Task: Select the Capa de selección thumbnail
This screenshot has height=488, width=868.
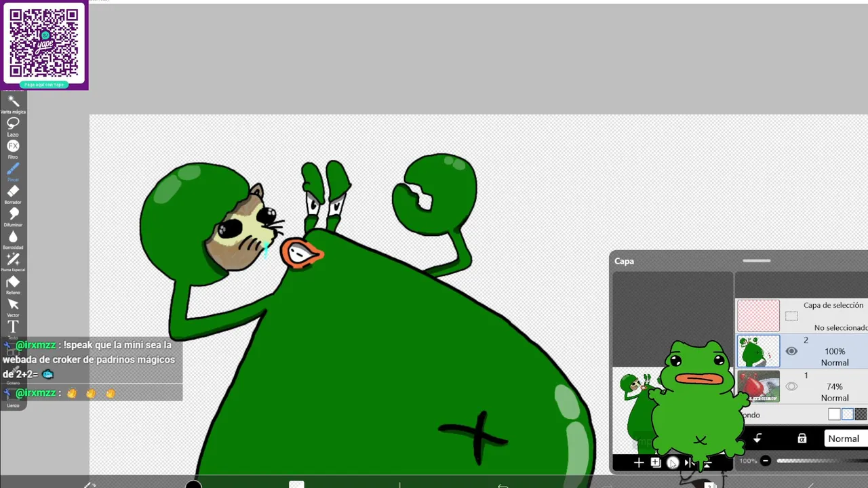Action: tap(758, 316)
